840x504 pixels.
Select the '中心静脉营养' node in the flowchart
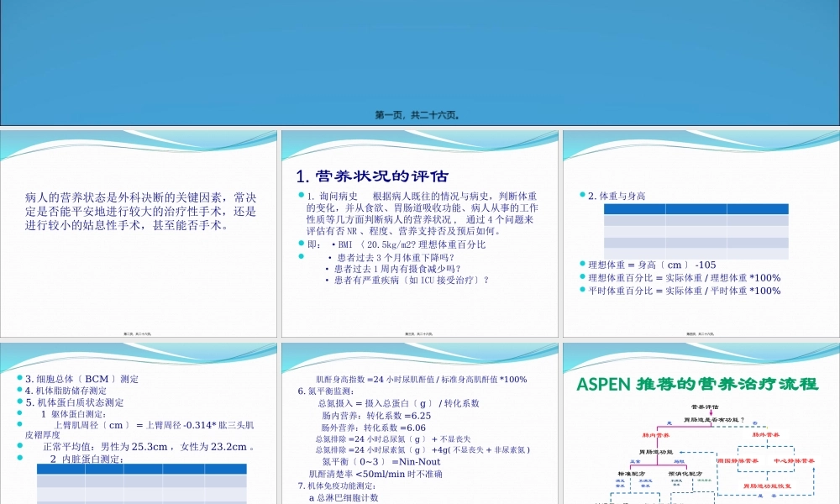795,460
